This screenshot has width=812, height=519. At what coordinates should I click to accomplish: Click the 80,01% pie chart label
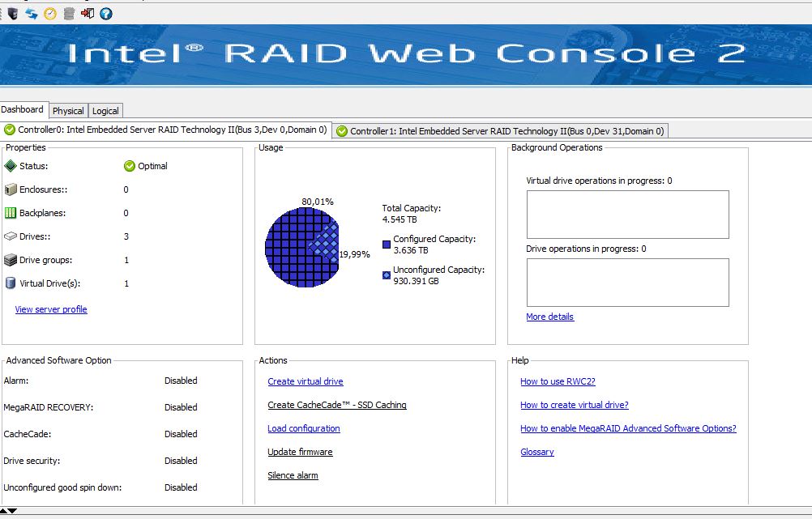pyautogui.click(x=318, y=202)
